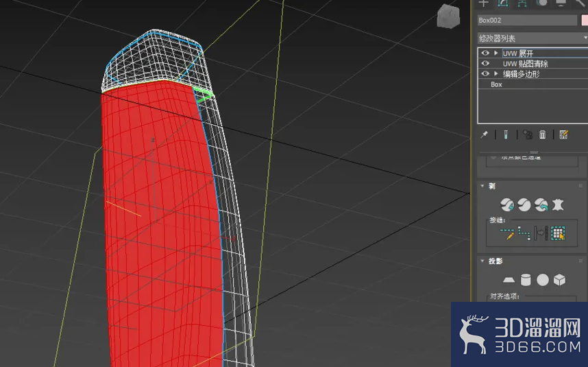Toggle visibility of the 编辑多边形 modifier
588x367 pixels.
click(485, 73)
